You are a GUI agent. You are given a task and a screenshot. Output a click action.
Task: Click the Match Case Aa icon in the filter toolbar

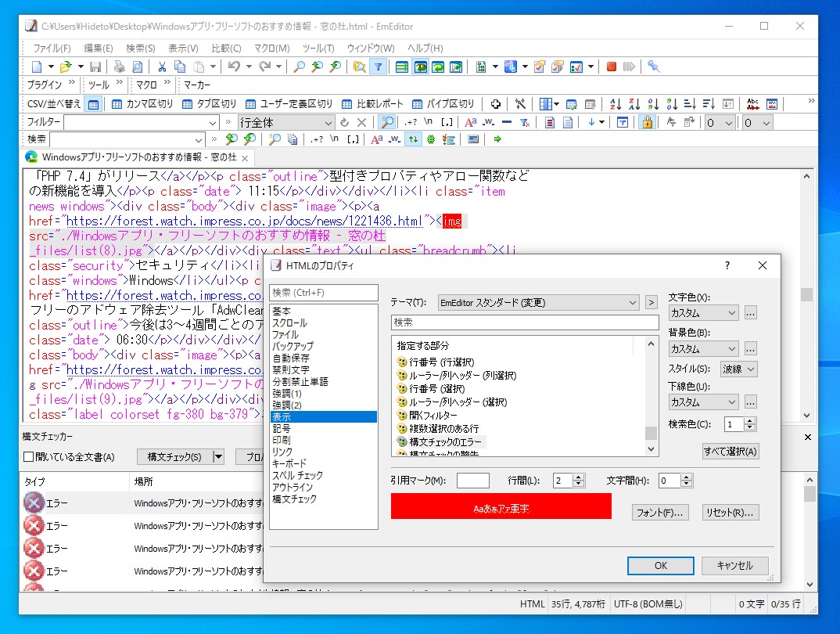pyautogui.click(x=470, y=122)
